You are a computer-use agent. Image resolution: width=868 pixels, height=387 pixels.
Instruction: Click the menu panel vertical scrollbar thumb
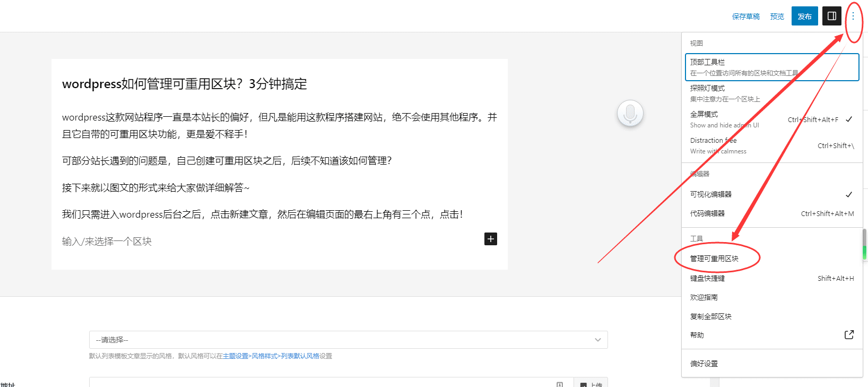864,244
